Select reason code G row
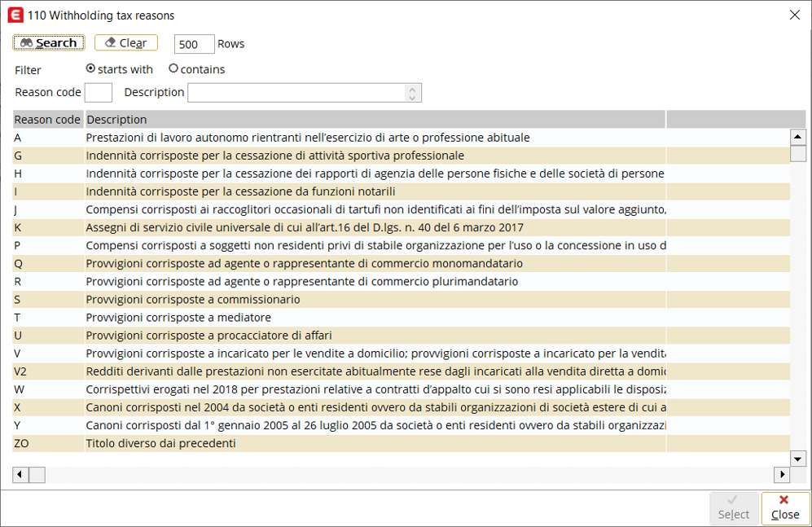This screenshot has height=527, width=812. click(x=402, y=156)
